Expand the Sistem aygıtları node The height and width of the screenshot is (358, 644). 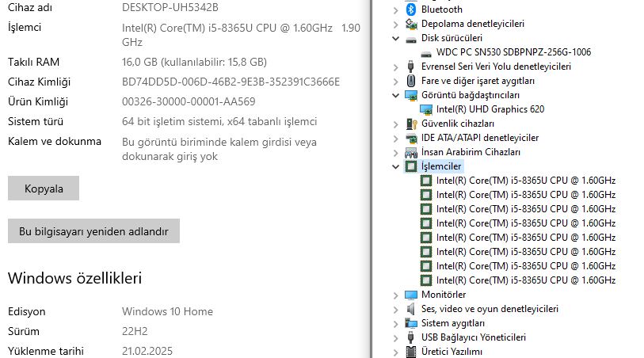[x=395, y=324]
